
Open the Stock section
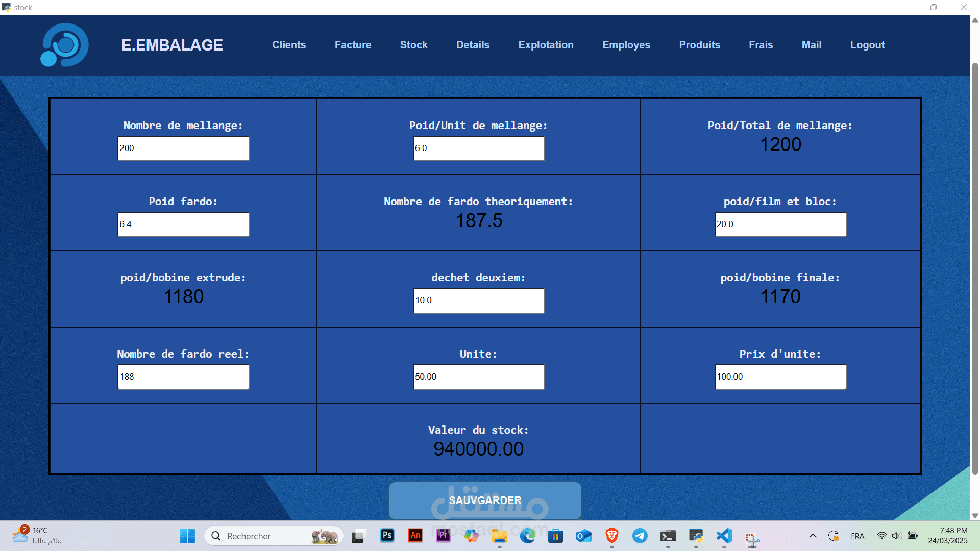pos(413,45)
